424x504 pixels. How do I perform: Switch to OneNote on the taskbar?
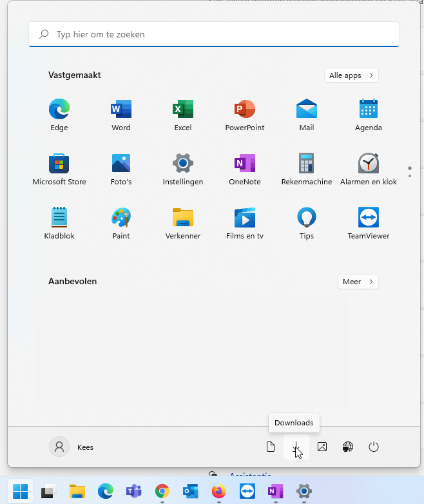[x=276, y=491]
